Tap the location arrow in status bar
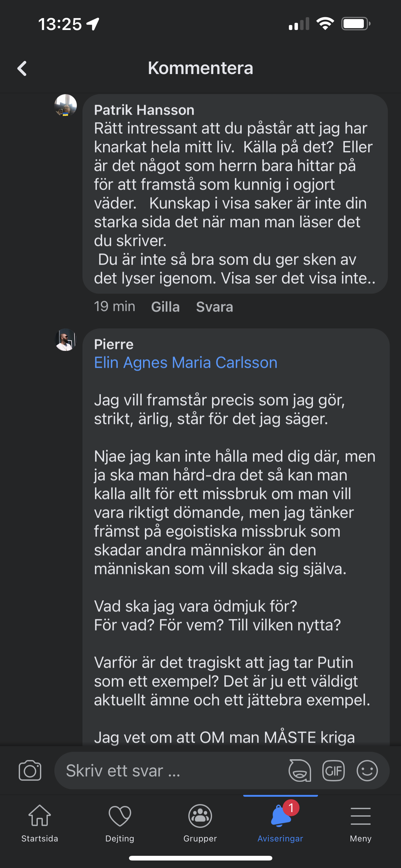 click(x=93, y=24)
